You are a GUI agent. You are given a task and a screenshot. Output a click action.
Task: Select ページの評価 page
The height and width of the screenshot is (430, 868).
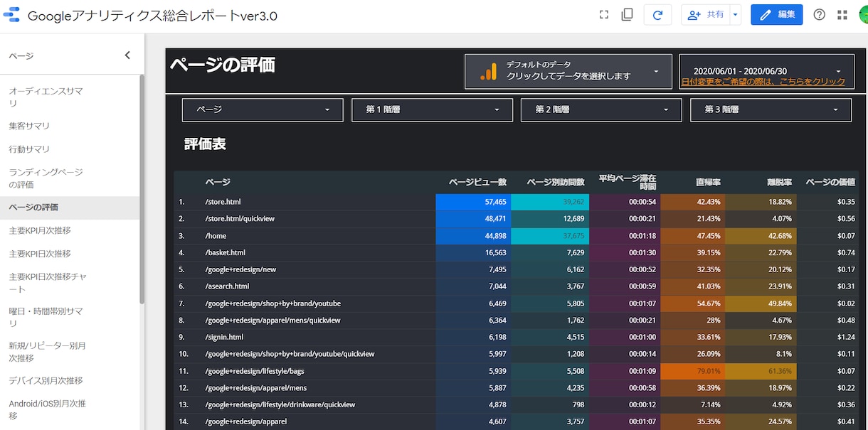pos(70,208)
